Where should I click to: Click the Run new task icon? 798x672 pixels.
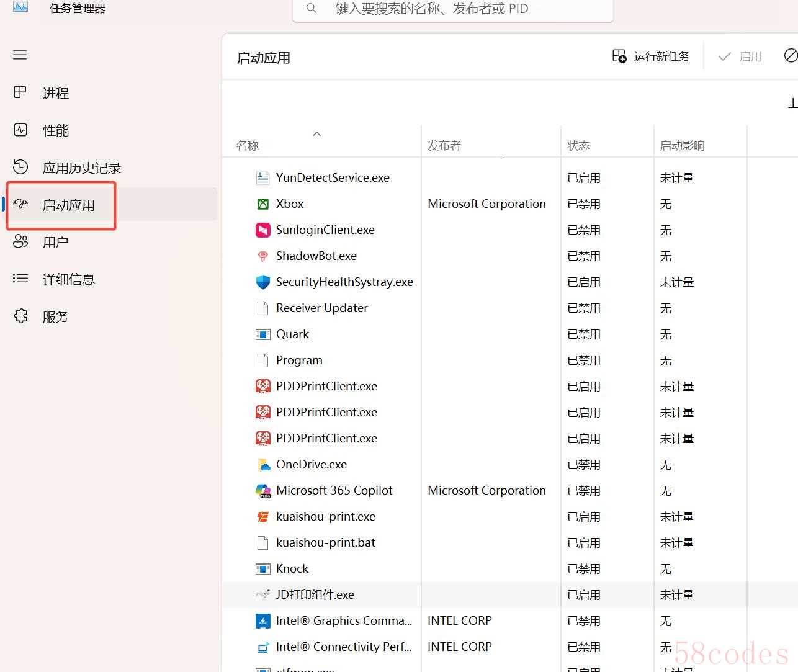pos(619,56)
